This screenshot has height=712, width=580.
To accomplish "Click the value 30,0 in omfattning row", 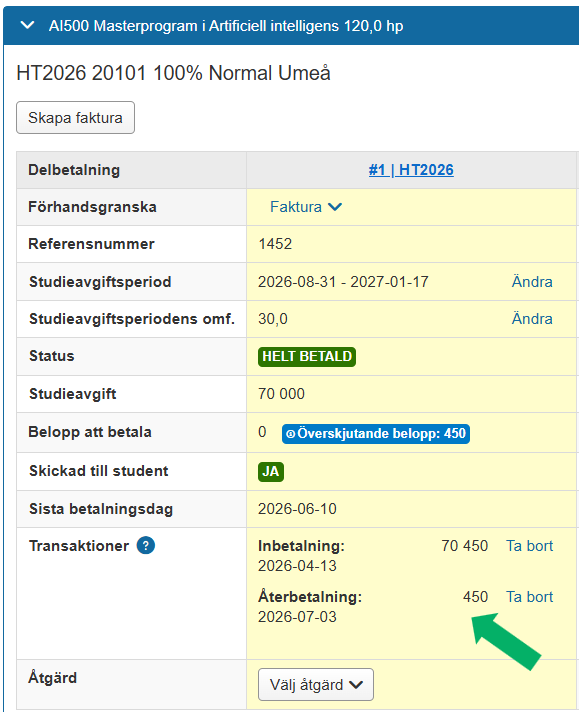I will [273, 319].
